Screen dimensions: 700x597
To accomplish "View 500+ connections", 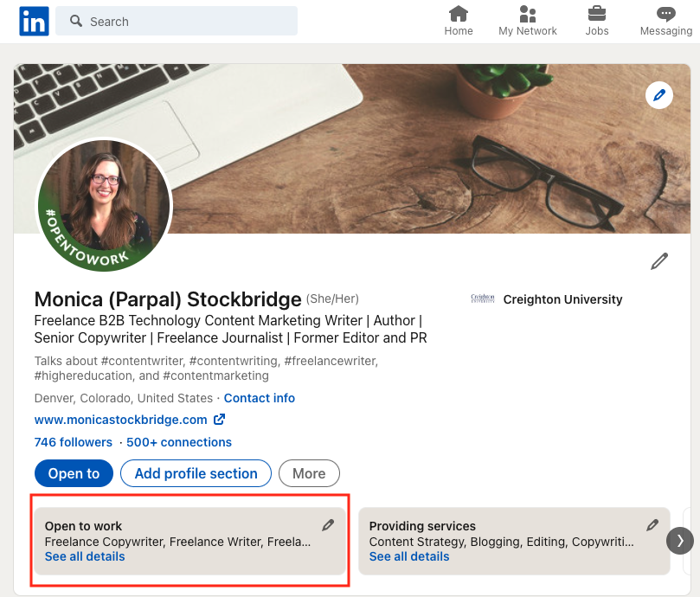I will pyautogui.click(x=179, y=442).
